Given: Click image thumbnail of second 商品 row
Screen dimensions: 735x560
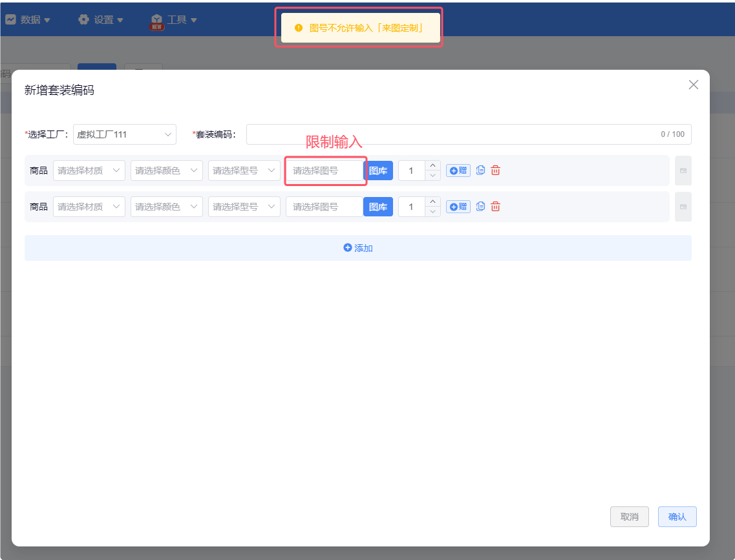Looking at the screenshot, I should 683,207.
